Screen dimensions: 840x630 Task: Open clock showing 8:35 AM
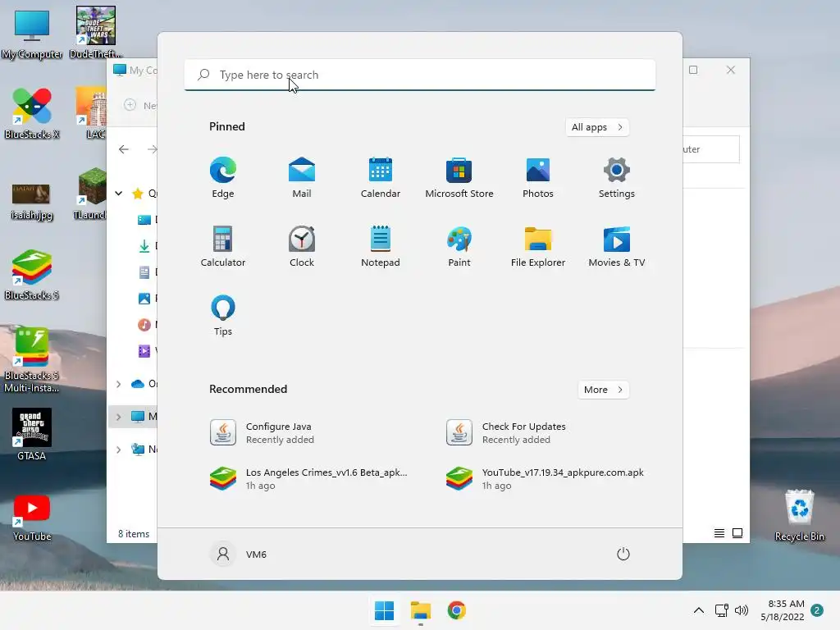coord(782,610)
